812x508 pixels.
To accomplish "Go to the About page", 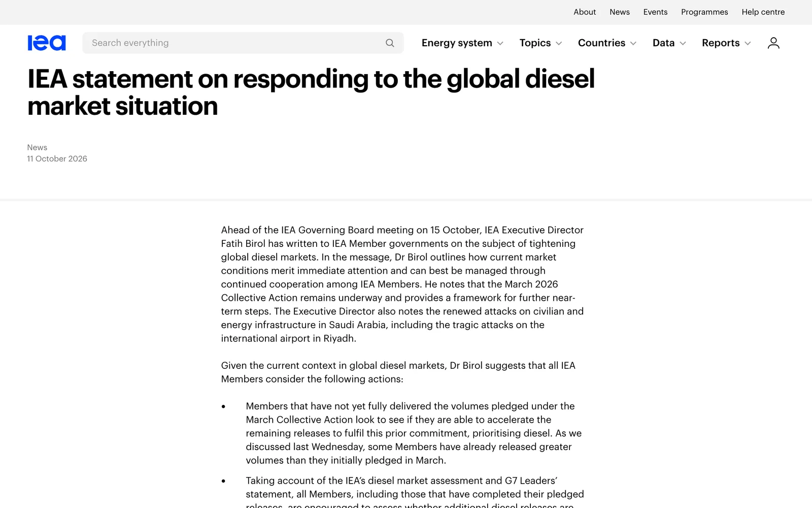I will [x=585, y=12].
